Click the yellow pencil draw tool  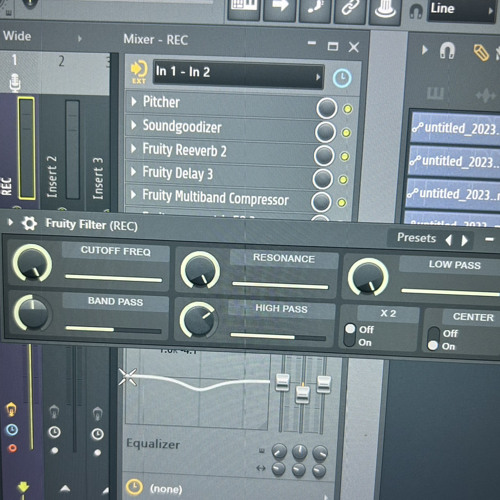point(481,53)
